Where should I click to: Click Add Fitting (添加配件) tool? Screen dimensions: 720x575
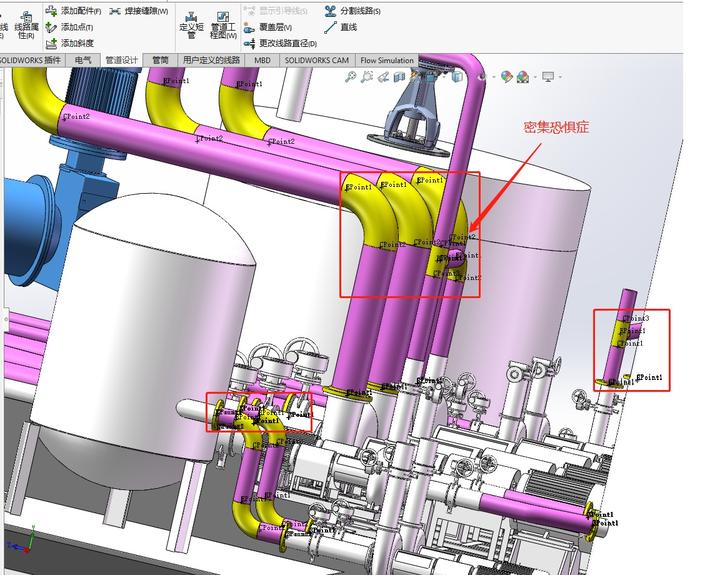click(x=73, y=11)
